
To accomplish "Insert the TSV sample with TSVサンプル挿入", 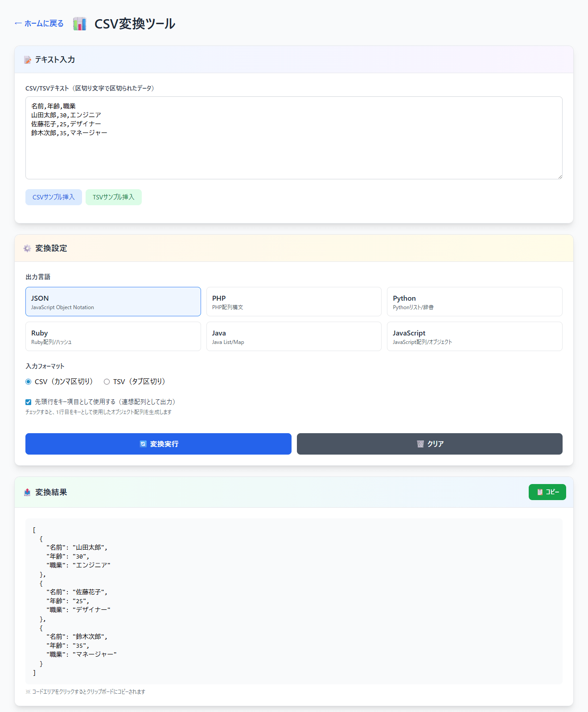I will (x=113, y=197).
